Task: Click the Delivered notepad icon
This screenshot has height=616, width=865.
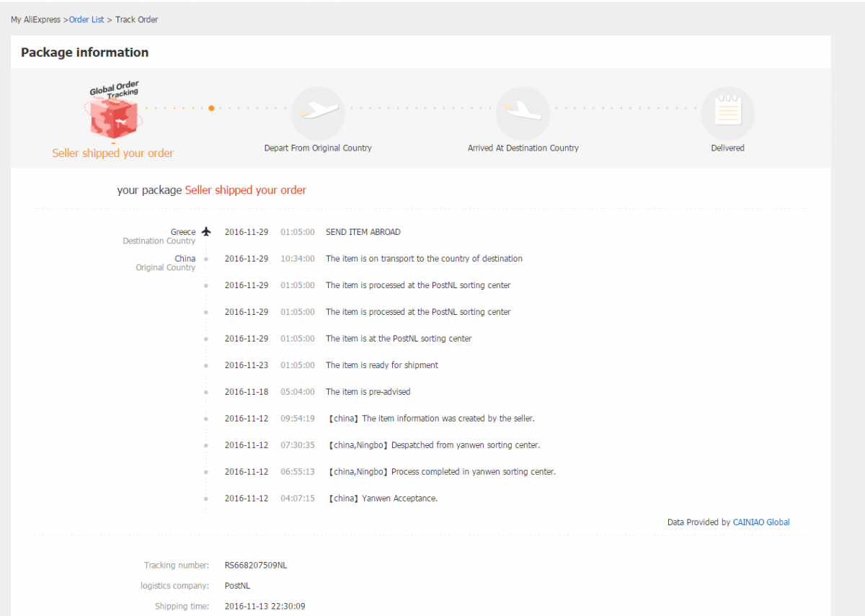Action: (727, 114)
